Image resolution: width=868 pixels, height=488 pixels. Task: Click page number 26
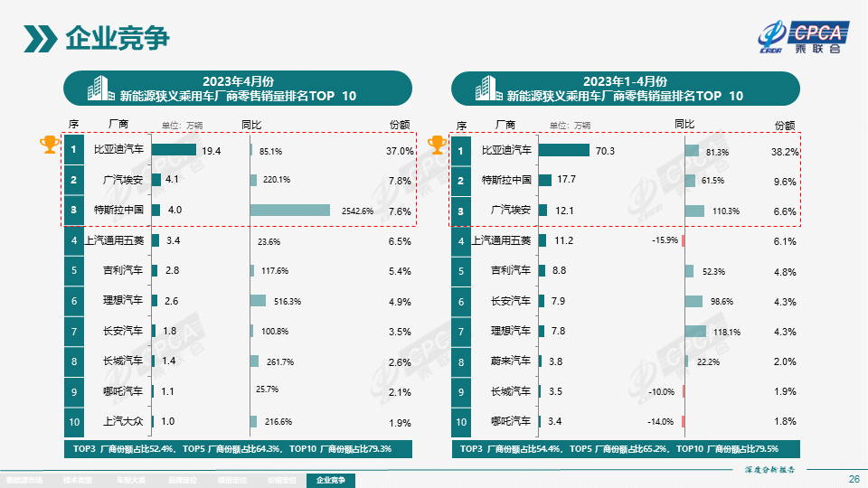tap(854, 479)
